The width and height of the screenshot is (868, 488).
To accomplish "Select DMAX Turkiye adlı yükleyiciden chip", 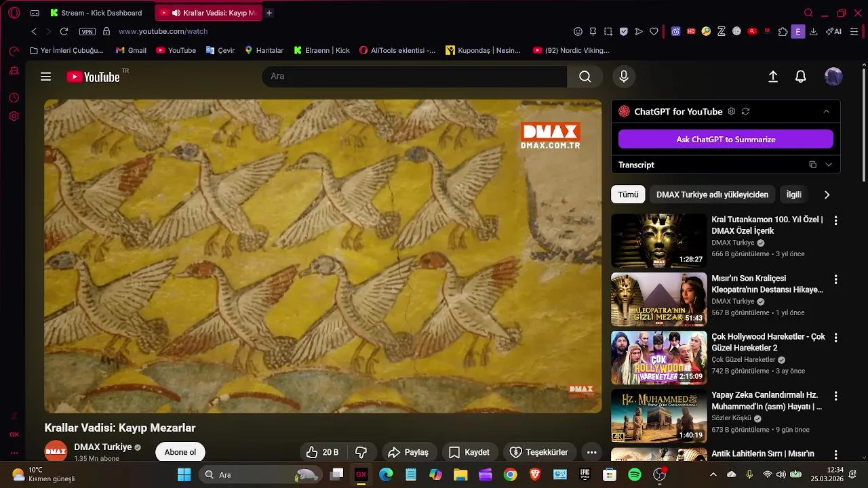I will [x=712, y=195].
